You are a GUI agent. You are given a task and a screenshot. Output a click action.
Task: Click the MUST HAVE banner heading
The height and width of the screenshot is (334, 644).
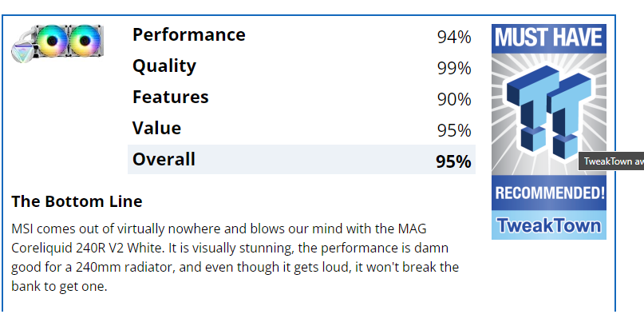(549, 38)
